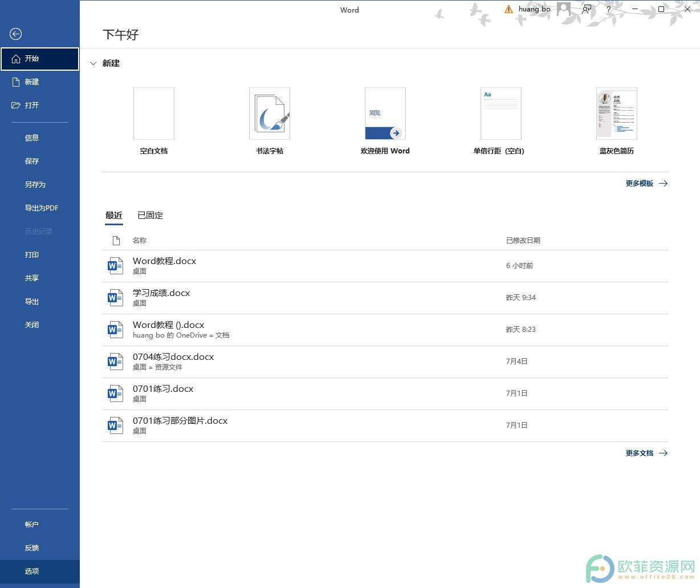Click the Word file icon for 0701练习部分图片.docx
The height and width of the screenshot is (588, 700).
pyautogui.click(x=116, y=425)
